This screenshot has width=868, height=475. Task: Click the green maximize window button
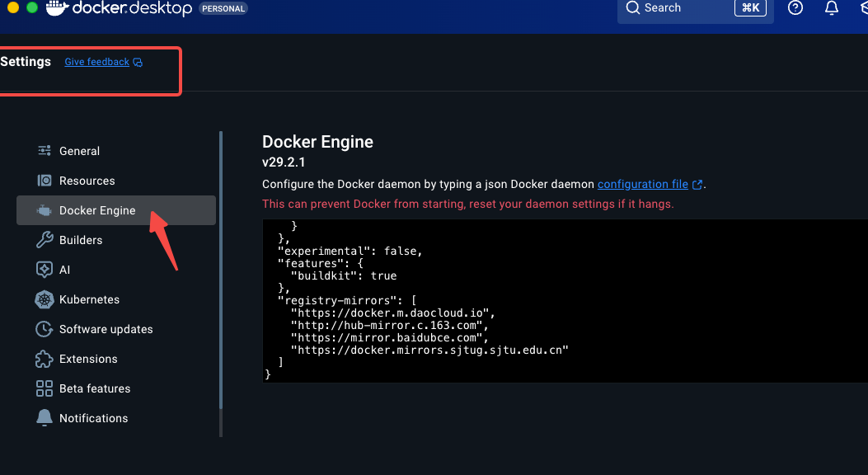[x=32, y=7]
